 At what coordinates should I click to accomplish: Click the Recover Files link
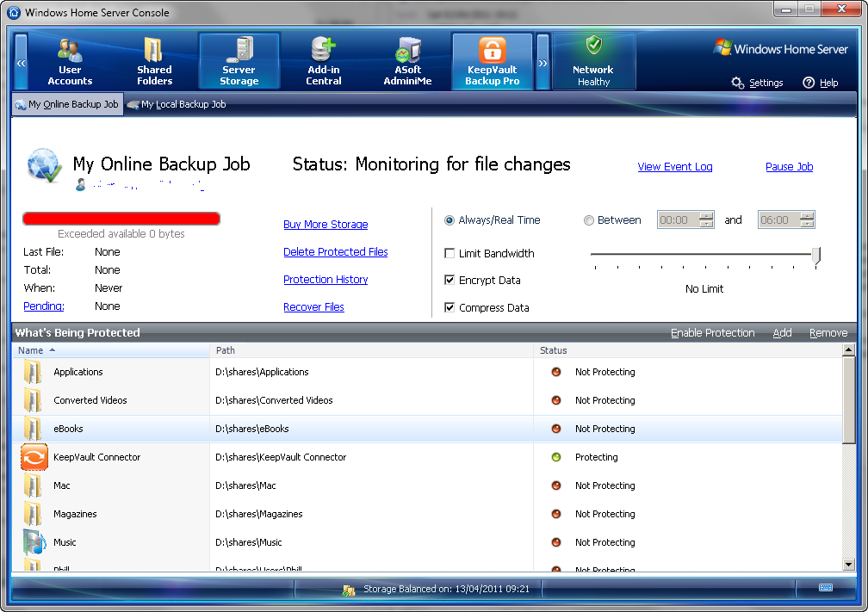313,307
